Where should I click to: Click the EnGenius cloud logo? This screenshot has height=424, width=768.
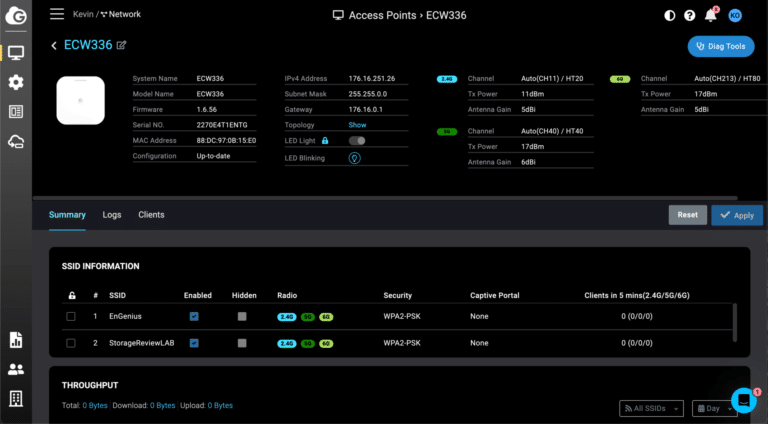(x=16, y=16)
